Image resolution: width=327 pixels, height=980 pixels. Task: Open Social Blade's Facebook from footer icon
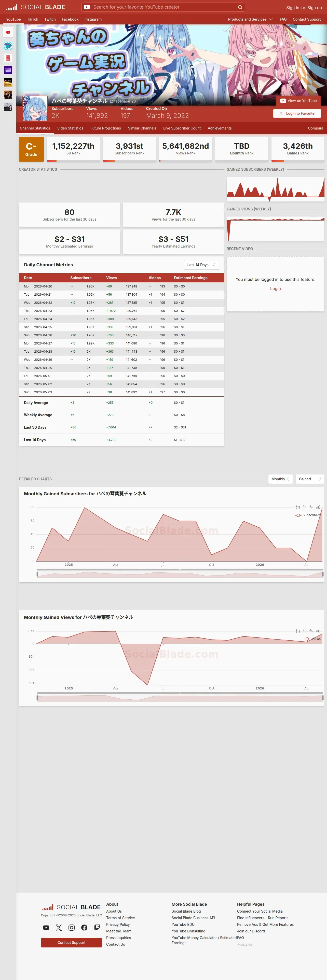(x=84, y=928)
